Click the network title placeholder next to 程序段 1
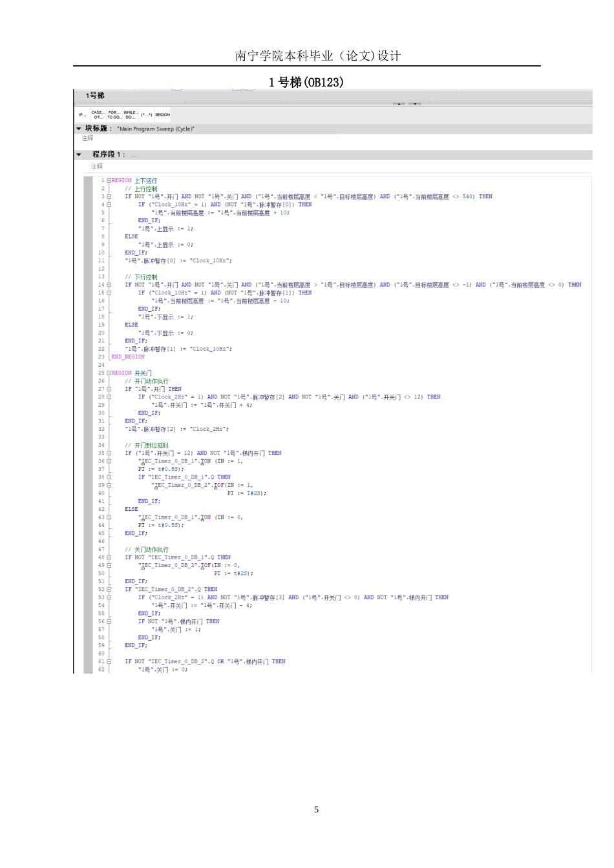The image size is (614, 868). pos(134,155)
